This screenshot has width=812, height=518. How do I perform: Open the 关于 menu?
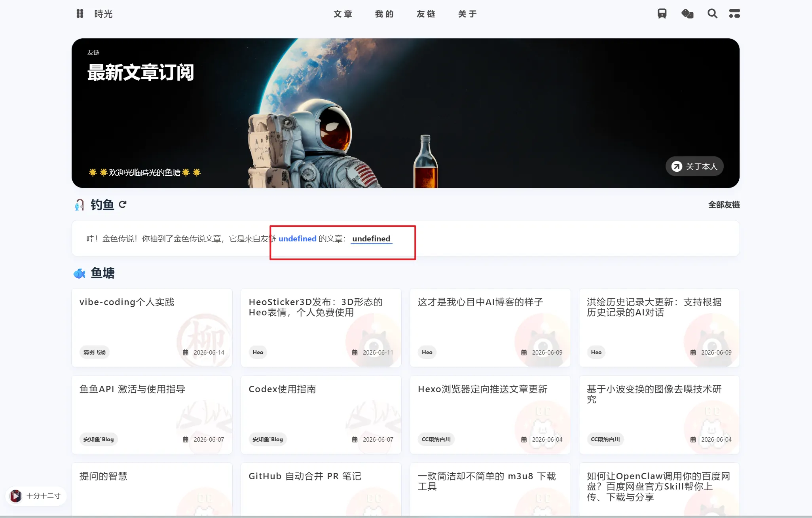coord(468,14)
